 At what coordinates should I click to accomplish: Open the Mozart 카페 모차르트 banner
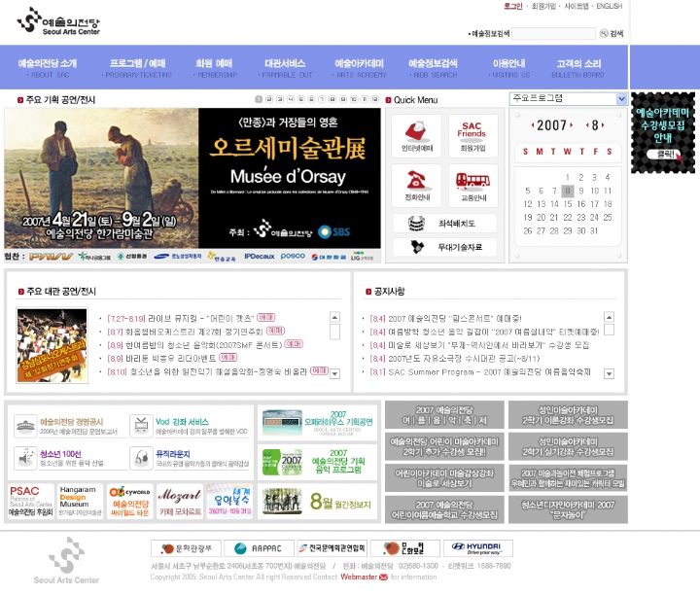[180, 502]
